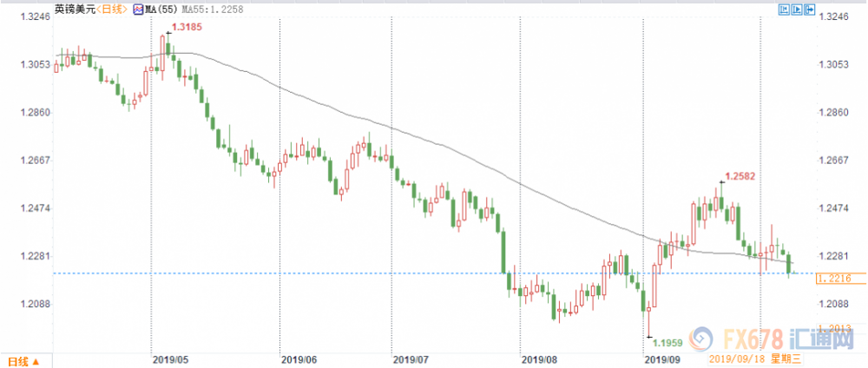Click the <日线> period label in chart title

tap(114, 10)
